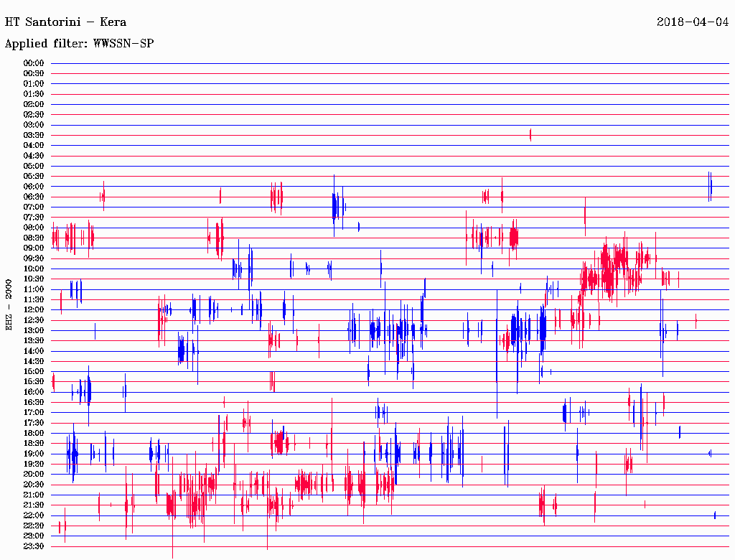This screenshot has height=560, width=735.
Task: Select the 04:30 time label
Action: 34,156
